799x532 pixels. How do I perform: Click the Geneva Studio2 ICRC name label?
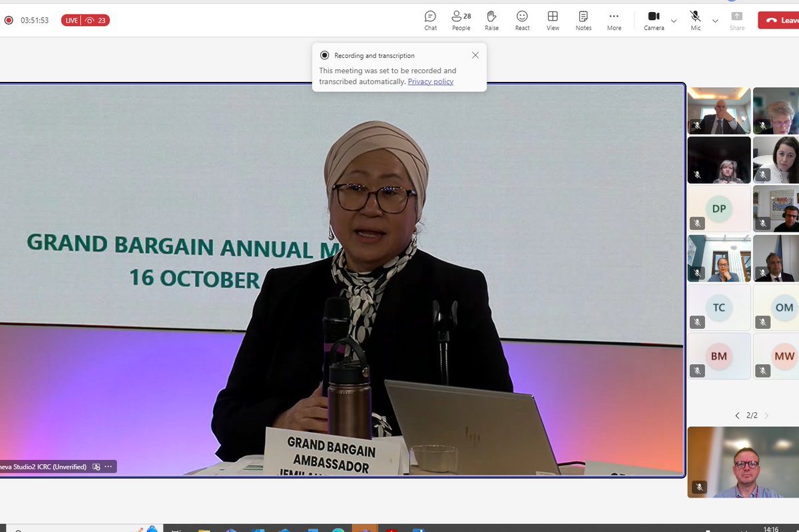(x=43, y=467)
